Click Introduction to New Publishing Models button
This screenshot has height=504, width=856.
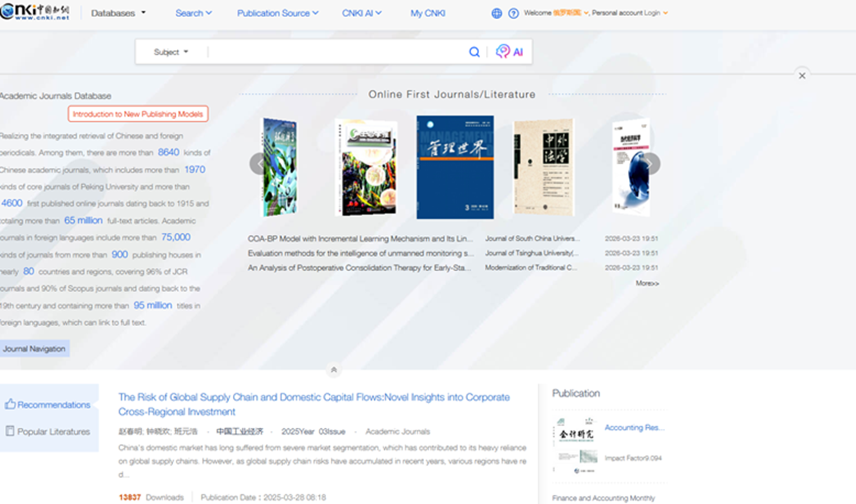(138, 114)
